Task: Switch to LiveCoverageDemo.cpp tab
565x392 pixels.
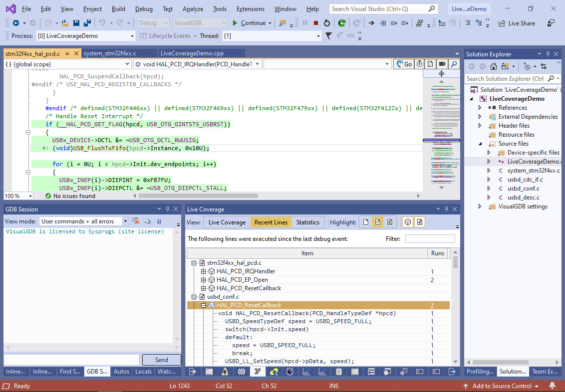Action: [192, 53]
